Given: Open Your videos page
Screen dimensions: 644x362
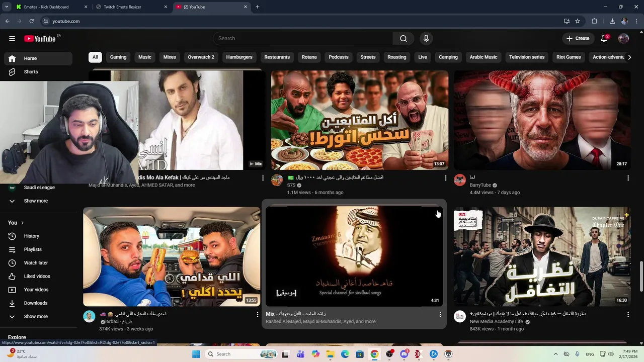Looking at the screenshot, I should coord(38,290).
